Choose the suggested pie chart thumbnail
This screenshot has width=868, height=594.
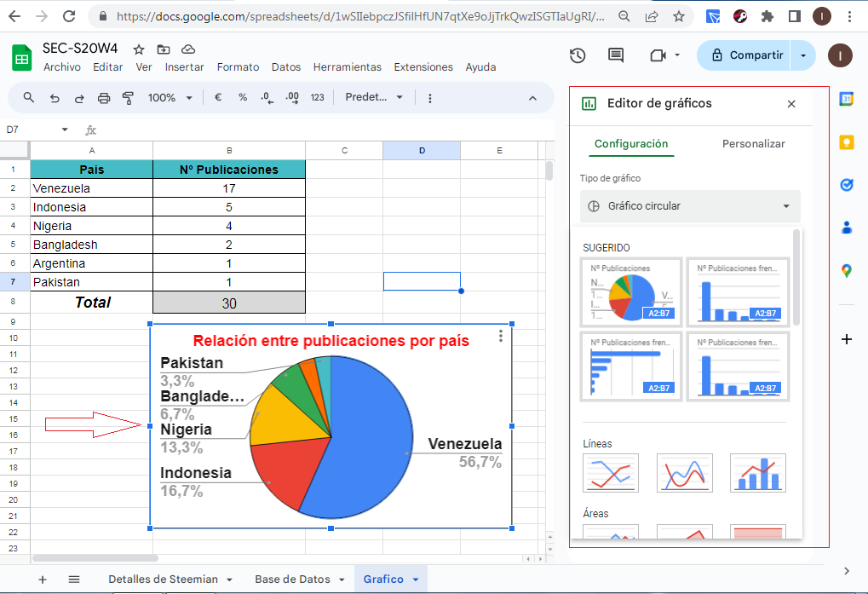(631, 292)
